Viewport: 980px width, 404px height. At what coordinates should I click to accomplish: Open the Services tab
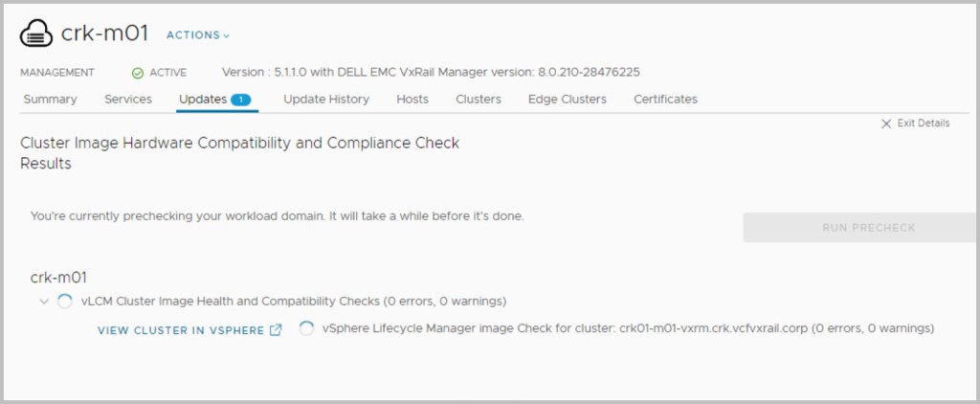pos(128,100)
